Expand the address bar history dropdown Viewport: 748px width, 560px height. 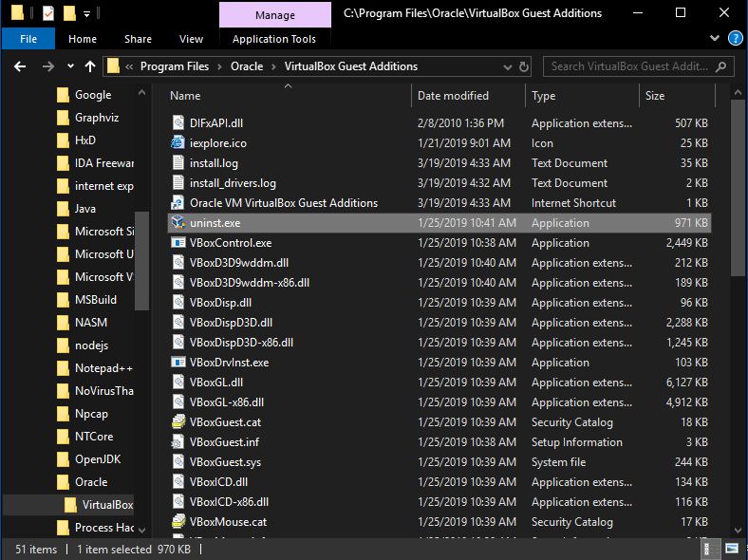[508, 66]
